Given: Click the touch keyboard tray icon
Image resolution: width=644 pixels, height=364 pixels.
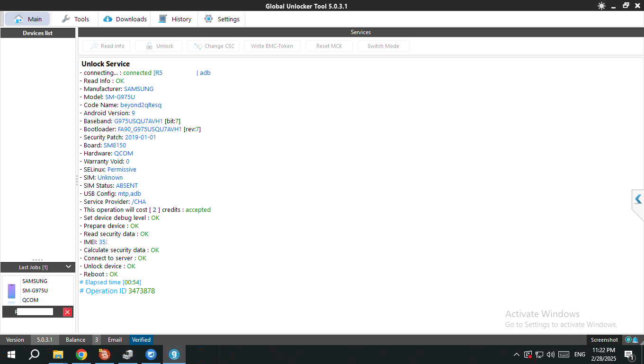Looking at the screenshot, I should coord(563,355).
